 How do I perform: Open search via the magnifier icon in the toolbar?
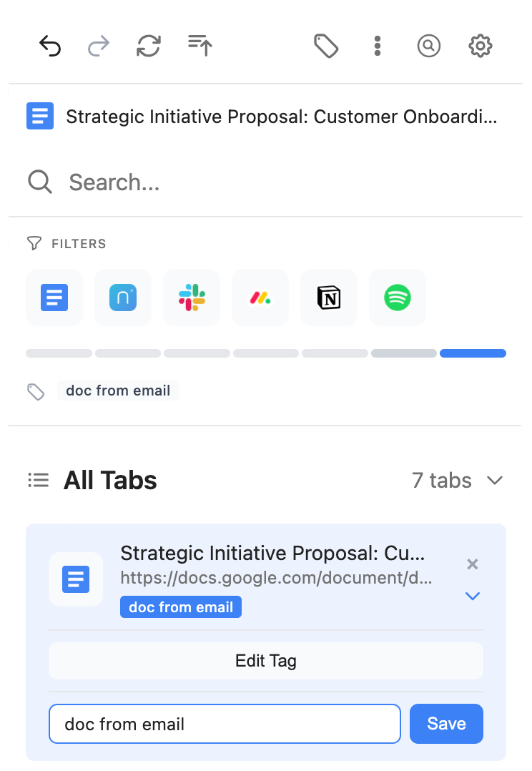click(428, 46)
